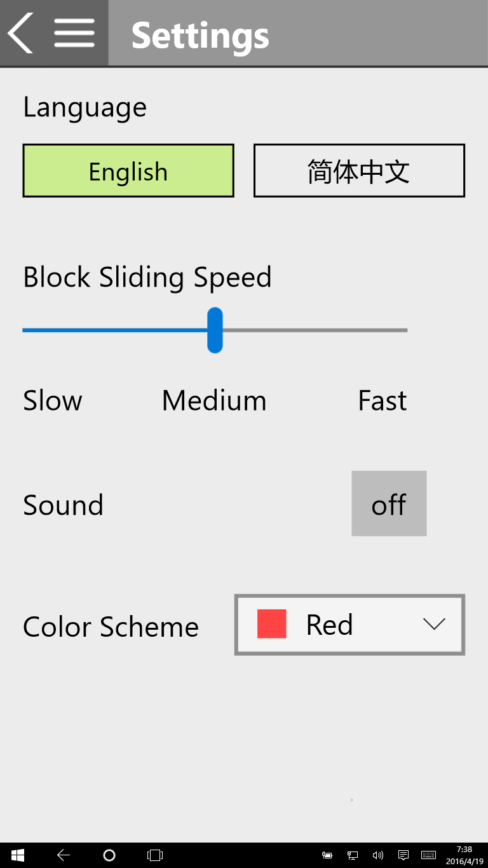Open Task View in the taskbar
488x868 pixels.
coord(155,855)
